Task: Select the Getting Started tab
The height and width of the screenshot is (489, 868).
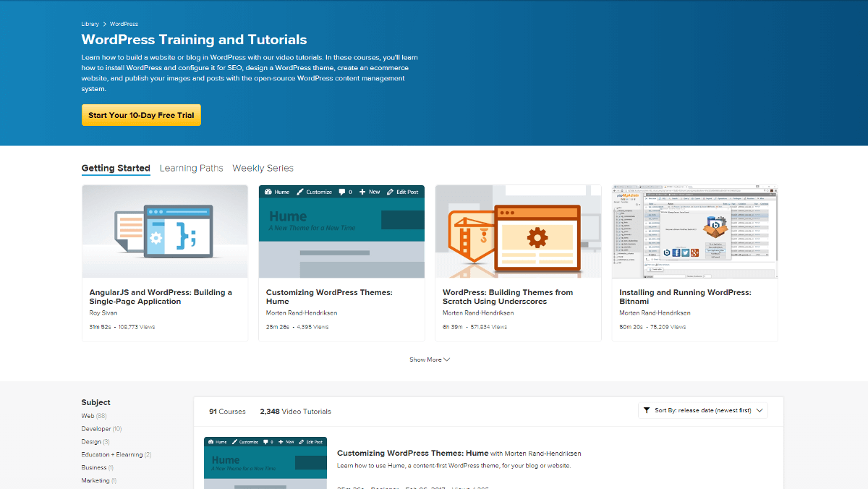Action: (116, 168)
